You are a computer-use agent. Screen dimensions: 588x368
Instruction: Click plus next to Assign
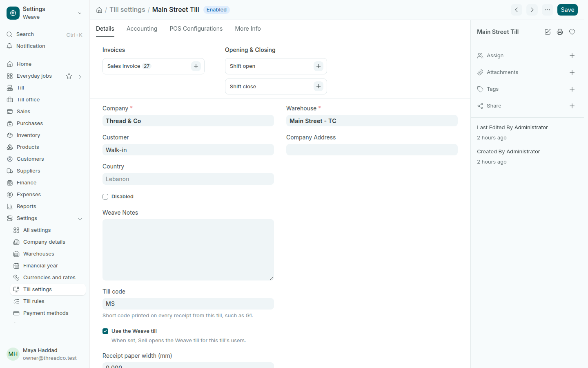(x=572, y=56)
